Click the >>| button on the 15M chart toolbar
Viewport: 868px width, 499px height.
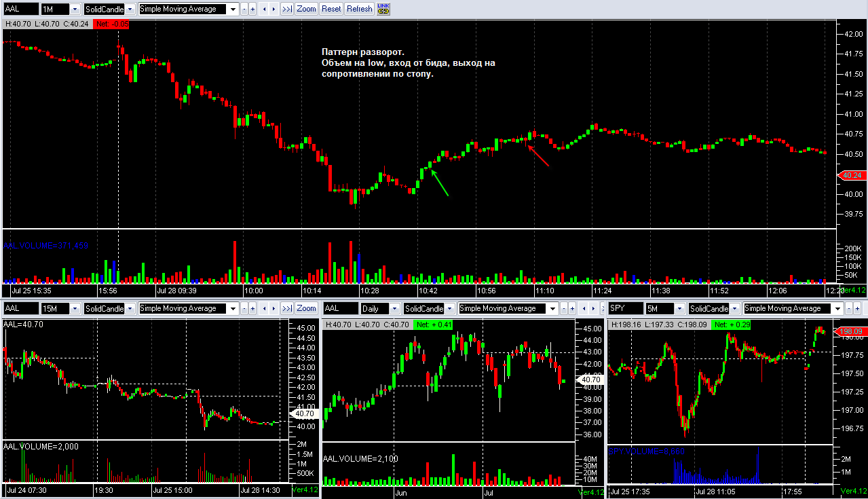(x=287, y=308)
